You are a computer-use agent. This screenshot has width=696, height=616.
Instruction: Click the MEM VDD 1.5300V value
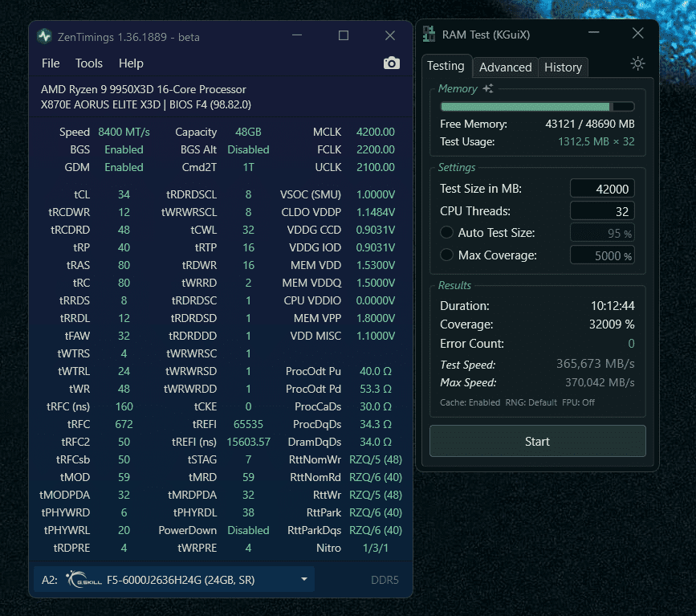coord(375,265)
